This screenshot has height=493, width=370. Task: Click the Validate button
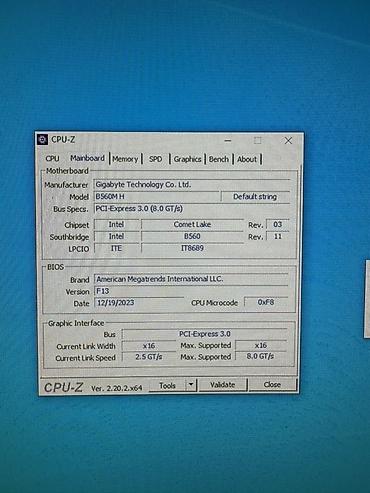click(x=222, y=385)
